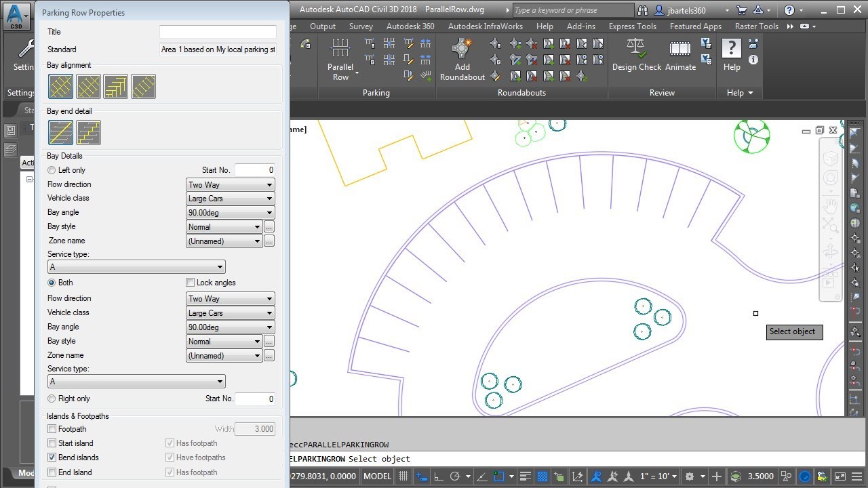Click into the Title input field
Image resolution: width=868 pixels, height=488 pixels.
218,32
